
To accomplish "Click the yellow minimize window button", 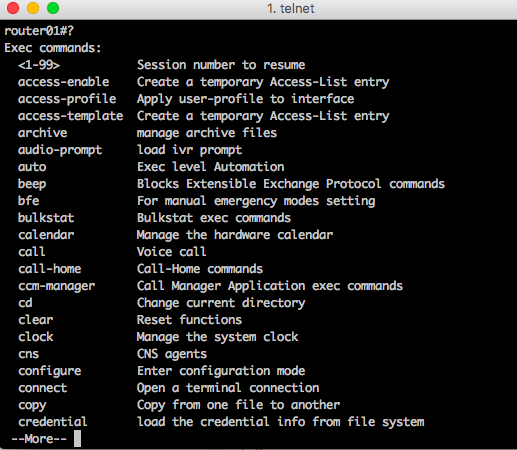I will click(33, 8).
